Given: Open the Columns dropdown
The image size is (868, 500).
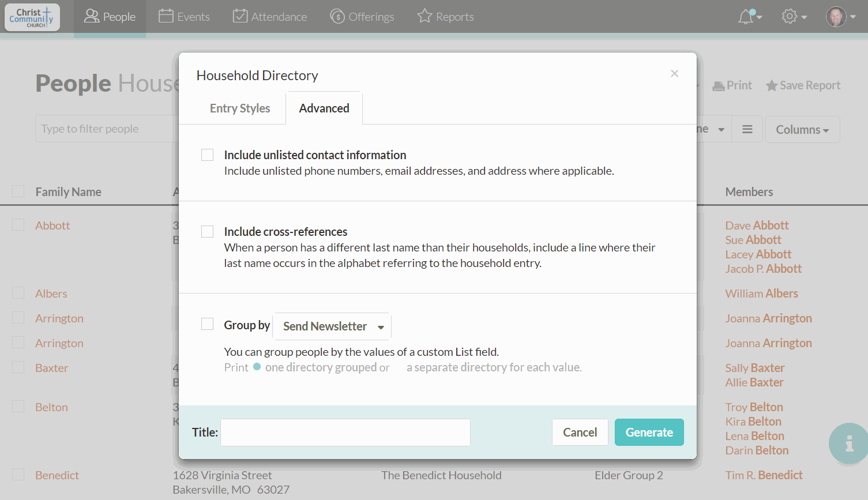Looking at the screenshot, I should pos(802,129).
